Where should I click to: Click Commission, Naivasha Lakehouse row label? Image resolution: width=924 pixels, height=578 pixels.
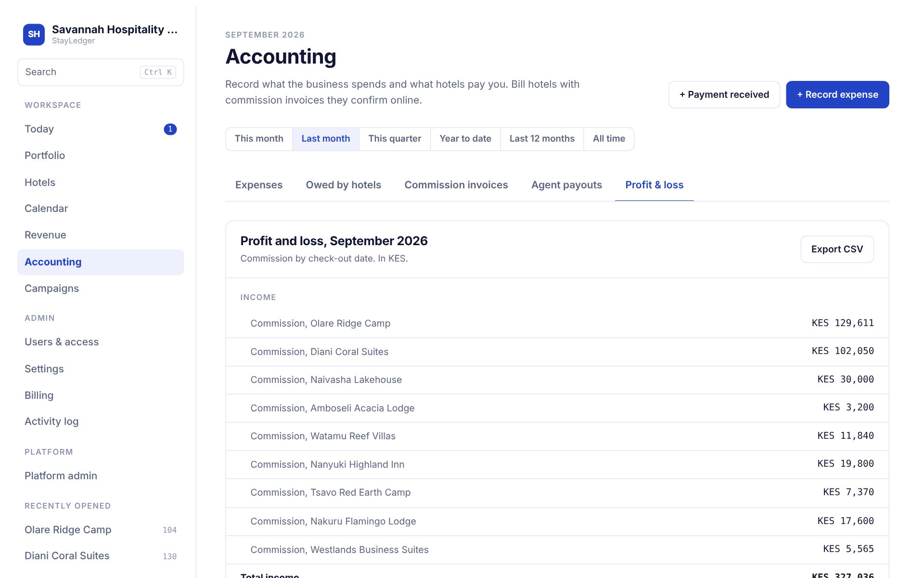tap(326, 380)
